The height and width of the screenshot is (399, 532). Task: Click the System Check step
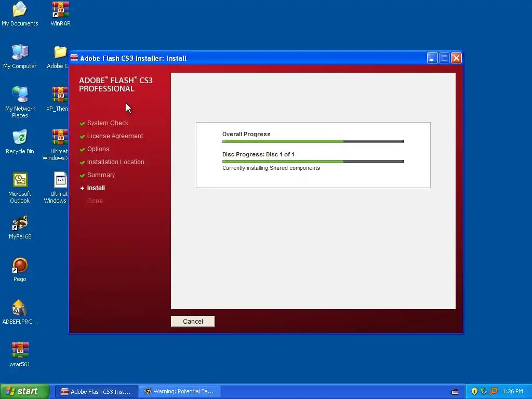tap(108, 123)
